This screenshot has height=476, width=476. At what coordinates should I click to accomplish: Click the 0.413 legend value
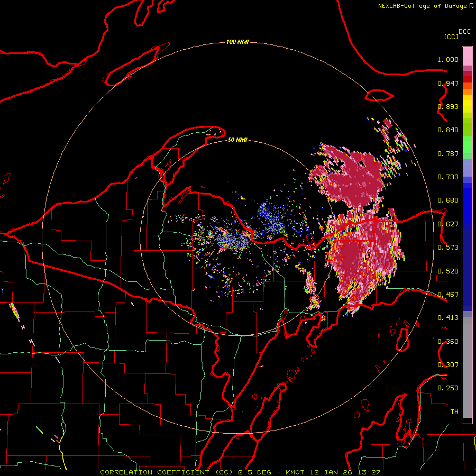point(448,318)
